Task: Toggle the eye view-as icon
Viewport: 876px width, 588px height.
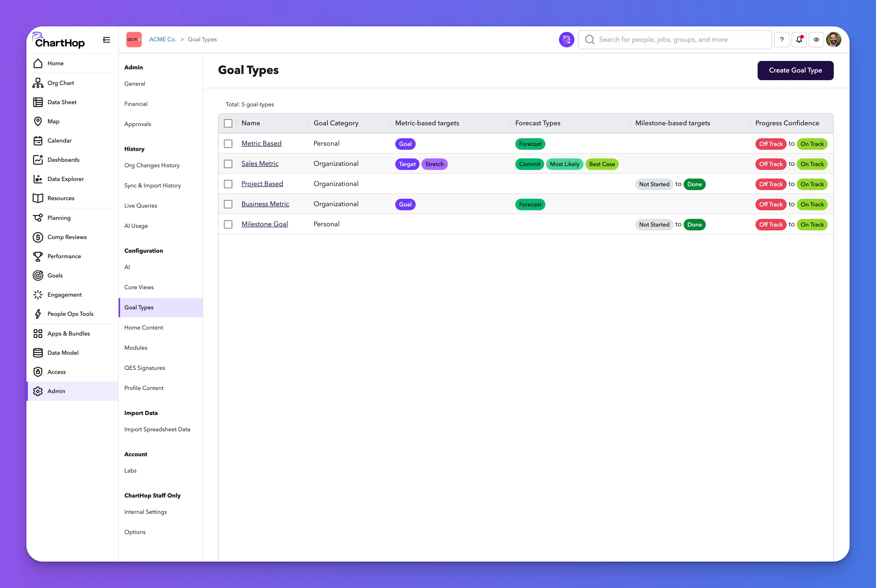Action: click(x=816, y=40)
